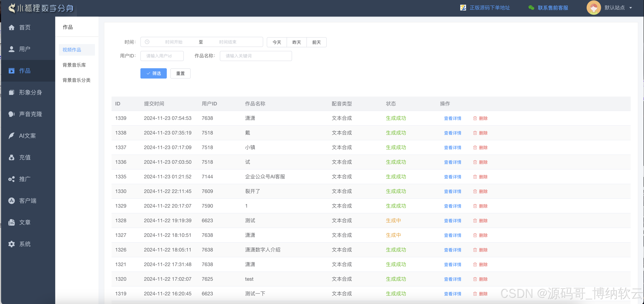Open the 时间结束 date picker
The height and width of the screenshot is (304, 644).
pyautogui.click(x=227, y=42)
